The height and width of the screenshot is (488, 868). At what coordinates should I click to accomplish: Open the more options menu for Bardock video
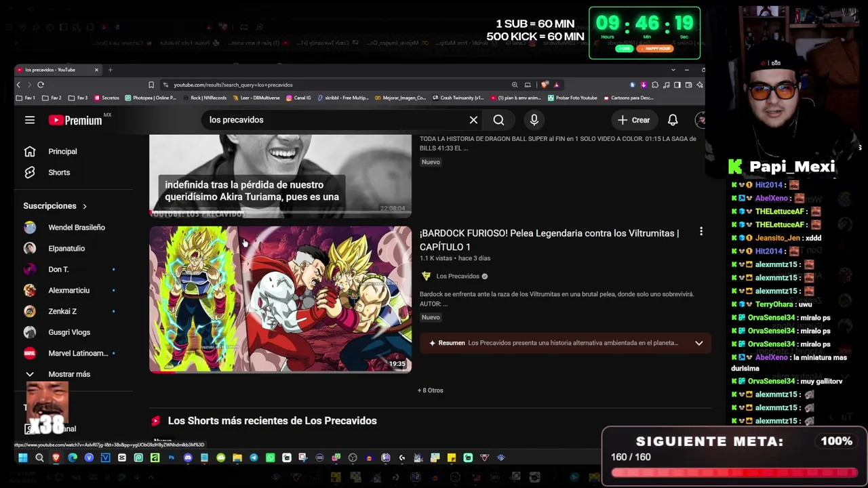[701, 232]
